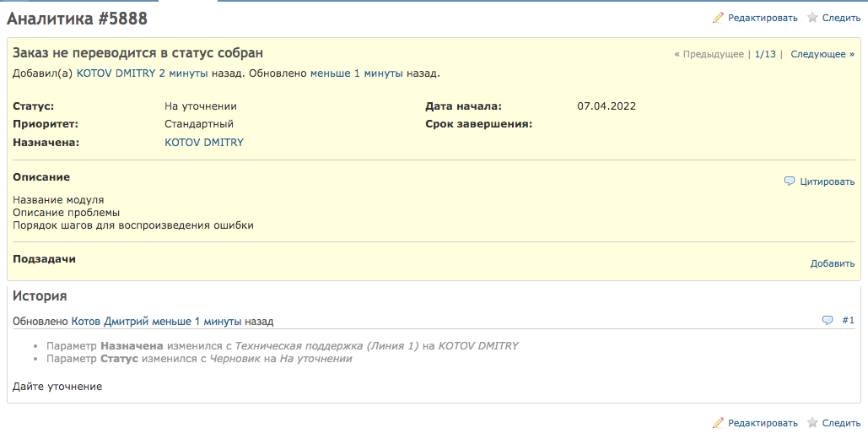The width and height of the screenshot is (868, 439).
Task: Click Редактировать link below the История section
Action: point(763,423)
